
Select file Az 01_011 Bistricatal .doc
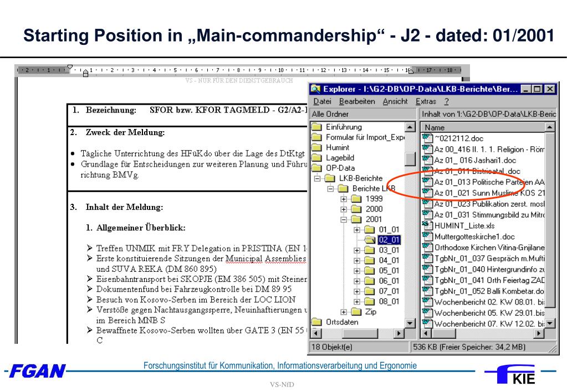[477, 171]
